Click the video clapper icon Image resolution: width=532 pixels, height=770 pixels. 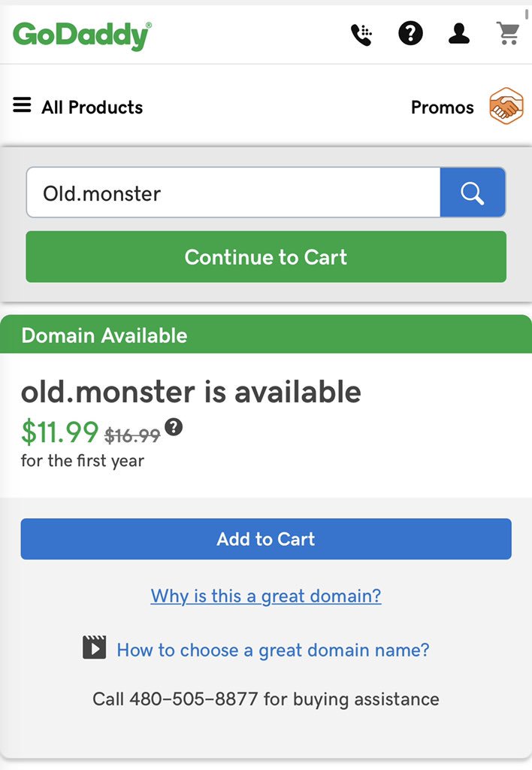(94, 647)
